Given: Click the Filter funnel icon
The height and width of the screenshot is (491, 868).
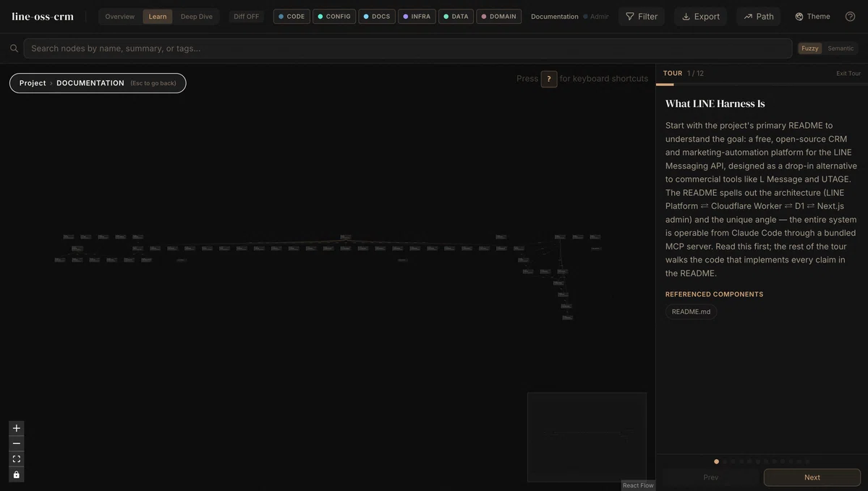Looking at the screenshot, I should 630,17.
